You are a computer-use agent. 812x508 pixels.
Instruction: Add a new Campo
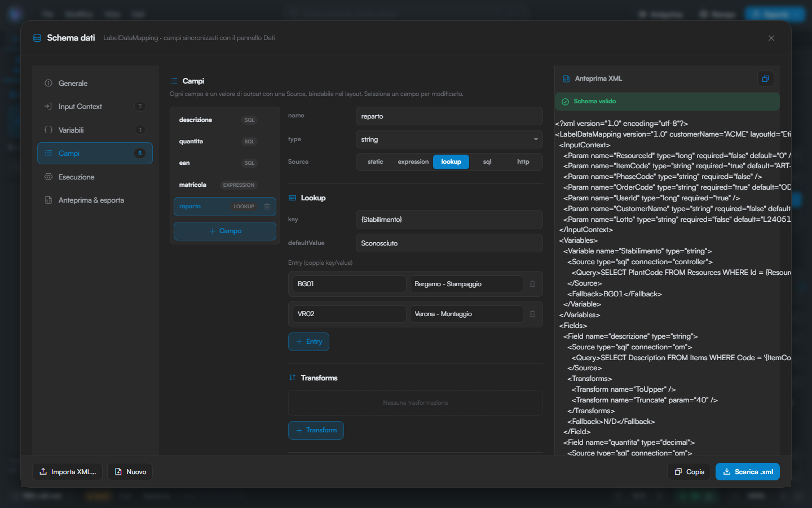click(225, 231)
